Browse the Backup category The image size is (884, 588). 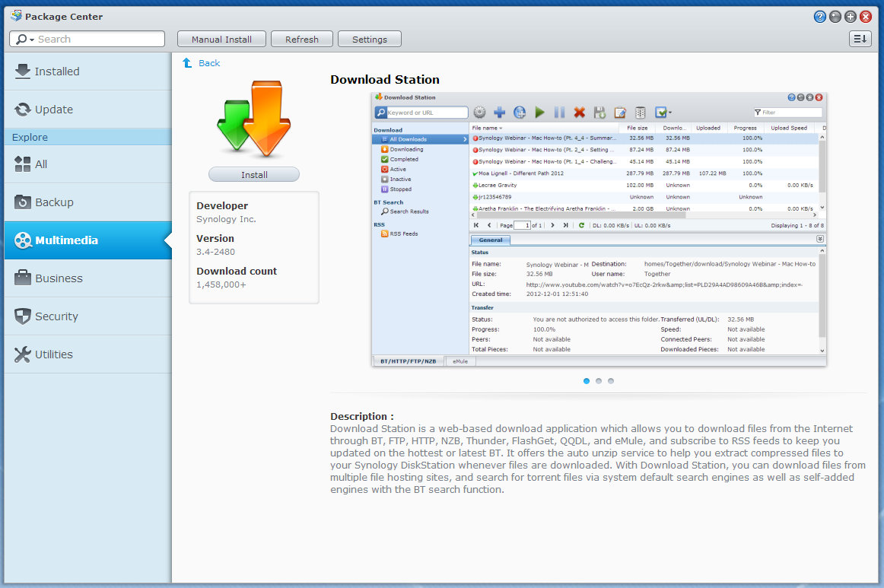coord(87,202)
